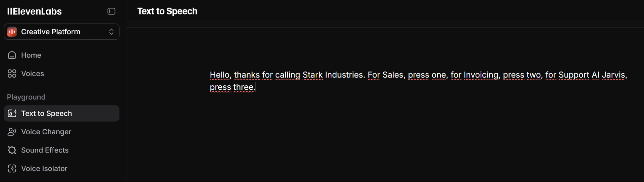Click the ElevenLabs logo
Screen dimensions: 644x182
pos(35,11)
